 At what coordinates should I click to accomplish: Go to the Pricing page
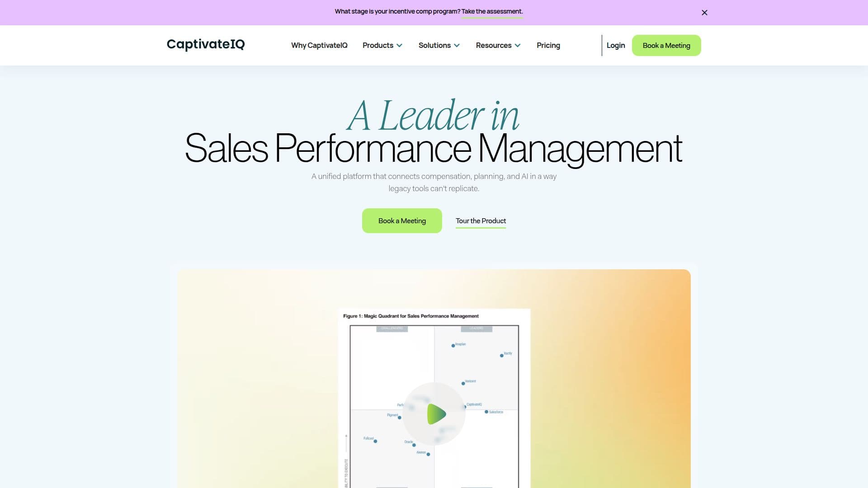(x=548, y=45)
